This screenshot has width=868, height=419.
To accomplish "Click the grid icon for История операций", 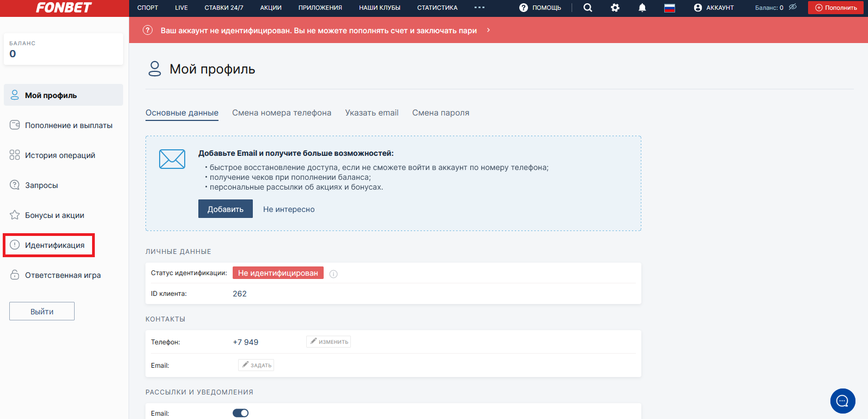I will (15, 155).
